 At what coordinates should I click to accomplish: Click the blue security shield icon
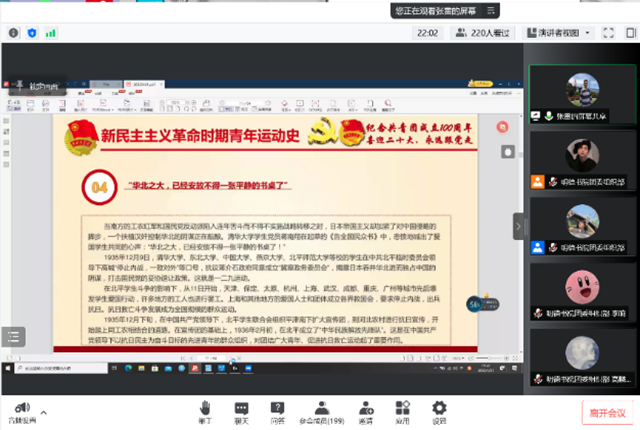pyautogui.click(x=32, y=33)
